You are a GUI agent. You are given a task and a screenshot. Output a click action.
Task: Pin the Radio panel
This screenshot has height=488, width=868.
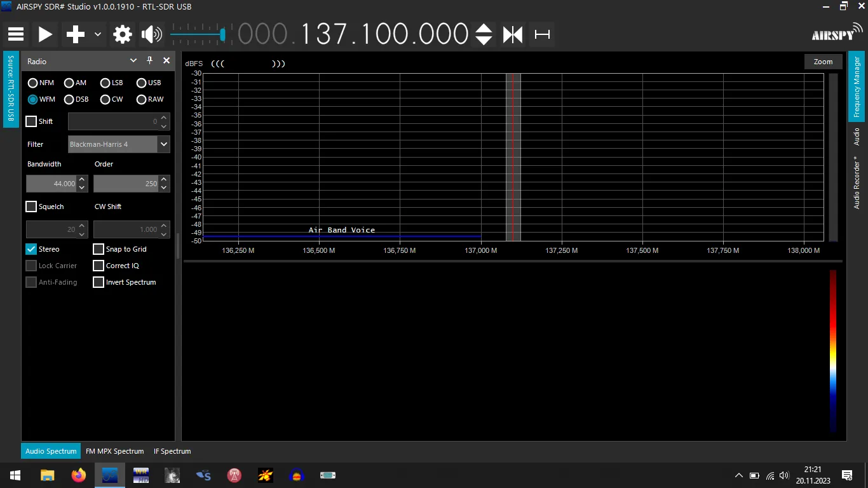point(150,60)
